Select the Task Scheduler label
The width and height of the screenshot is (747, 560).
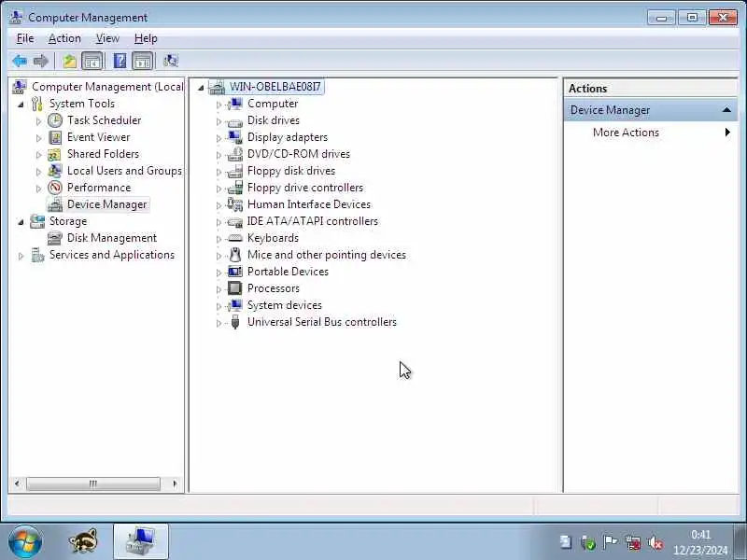(x=104, y=120)
